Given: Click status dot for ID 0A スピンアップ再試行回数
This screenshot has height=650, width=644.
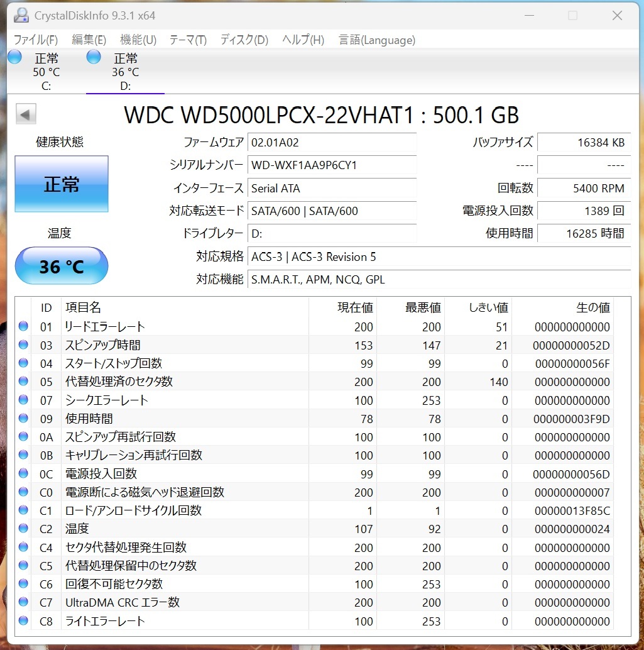Looking at the screenshot, I should coord(23,436).
